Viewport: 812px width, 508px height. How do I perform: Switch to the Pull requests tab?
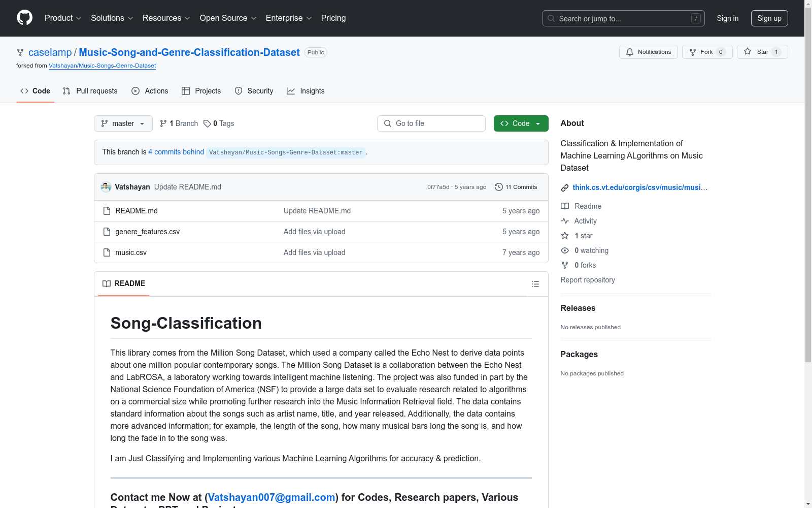pos(90,91)
